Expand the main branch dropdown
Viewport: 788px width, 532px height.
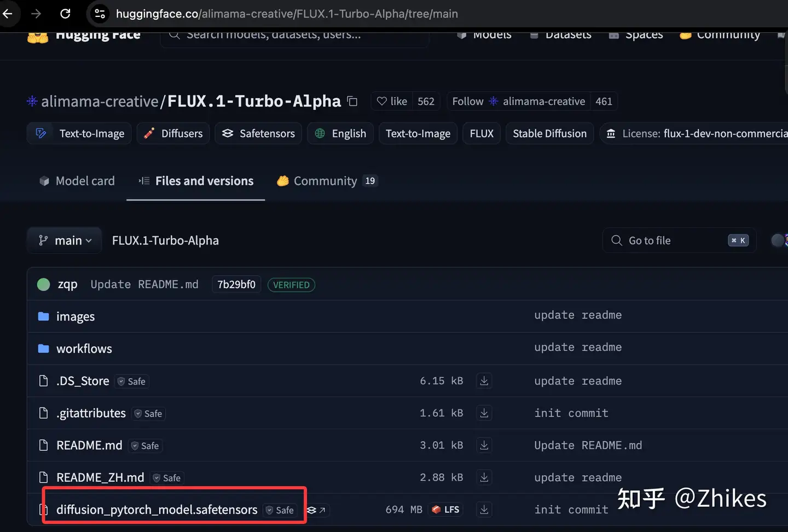65,241
